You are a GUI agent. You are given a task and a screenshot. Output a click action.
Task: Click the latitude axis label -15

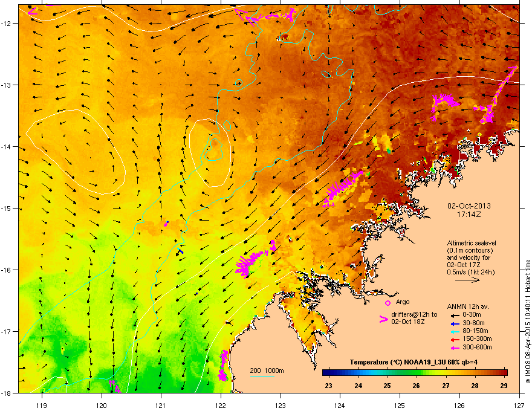point(6,208)
